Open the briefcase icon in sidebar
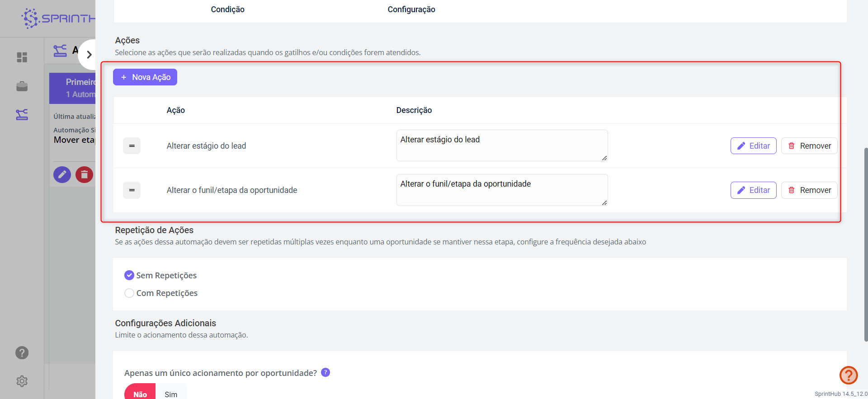Image resolution: width=868 pixels, height=399 pixels. point(22,86)
